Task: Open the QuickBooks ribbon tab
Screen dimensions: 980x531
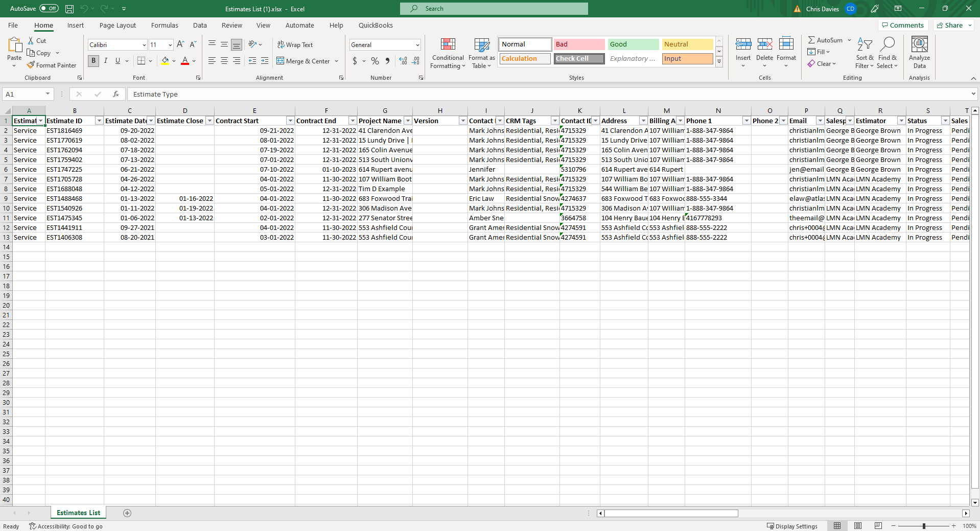Action: pos(376,26)
